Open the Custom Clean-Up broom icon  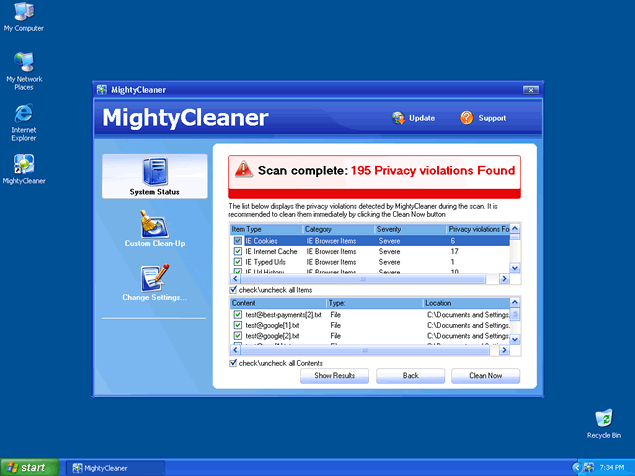click(x=154, y=222)
